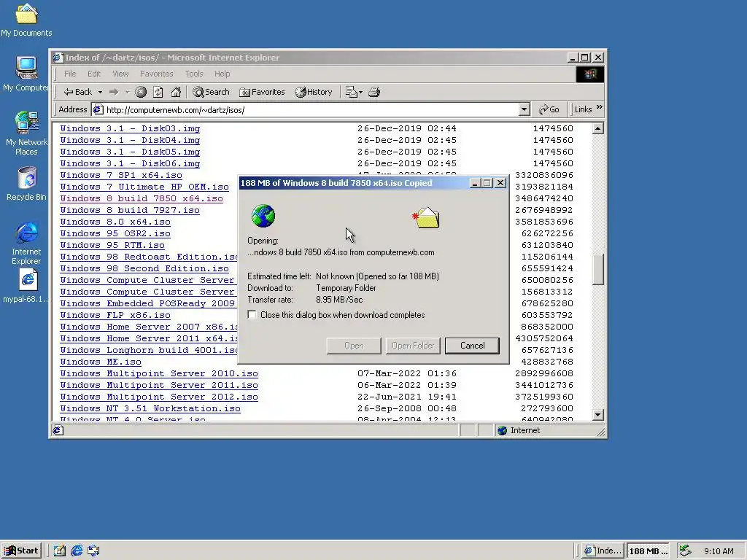The width and height of the screenshot is (747, 560).
Task: Open Windows Multipoint Server 2012.iso link
Action: point(158,397)
